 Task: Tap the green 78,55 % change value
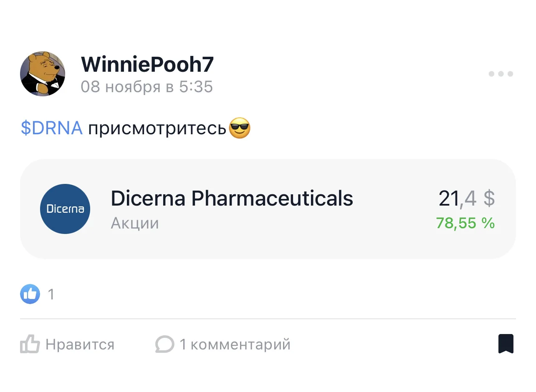point(465,223)
